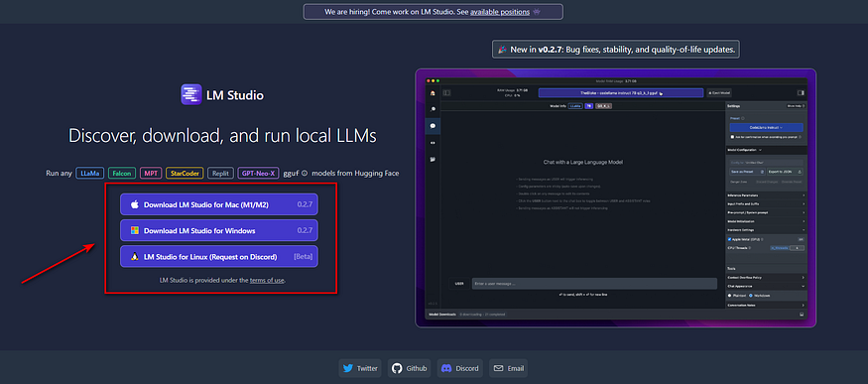Screen dimensions: 868x384
Task: Select Markdown radio option in preview
Action: tap(751, 295)
